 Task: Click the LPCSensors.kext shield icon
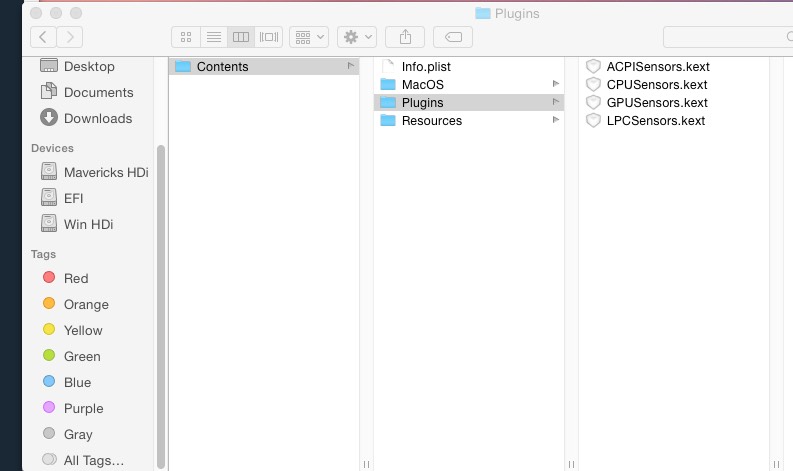tap(593, 120)
